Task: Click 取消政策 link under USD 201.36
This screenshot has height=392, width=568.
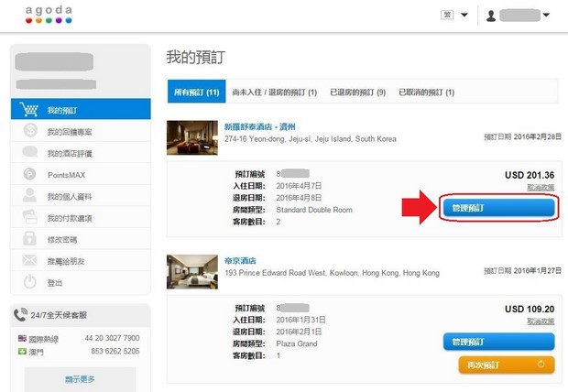Action: point(541,188)
